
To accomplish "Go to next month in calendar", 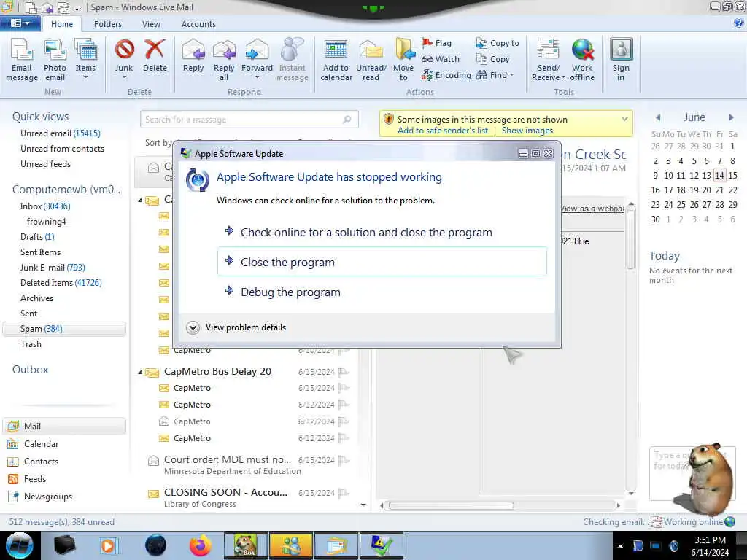I will coord(731,117).
